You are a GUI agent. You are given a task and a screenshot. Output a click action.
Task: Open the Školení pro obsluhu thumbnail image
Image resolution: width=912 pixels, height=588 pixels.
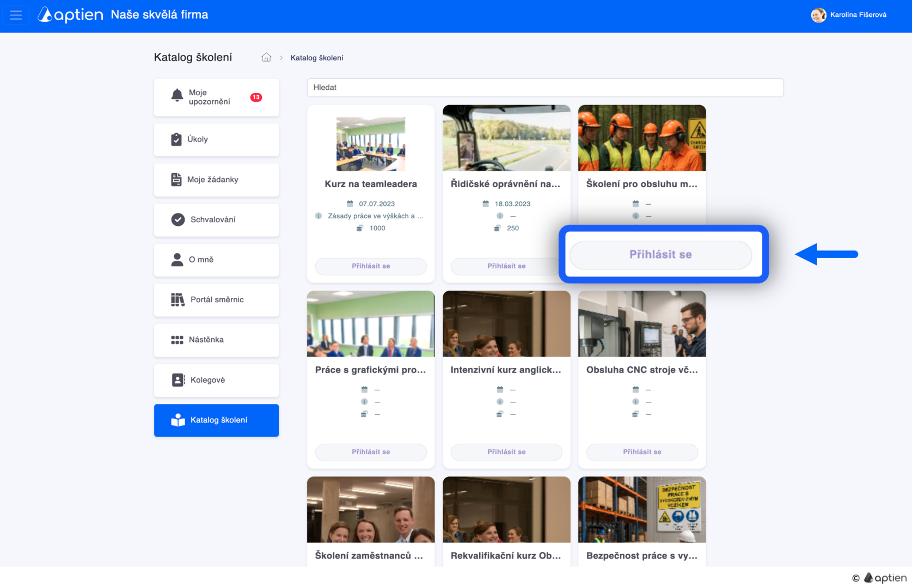(x=642, y=138)
